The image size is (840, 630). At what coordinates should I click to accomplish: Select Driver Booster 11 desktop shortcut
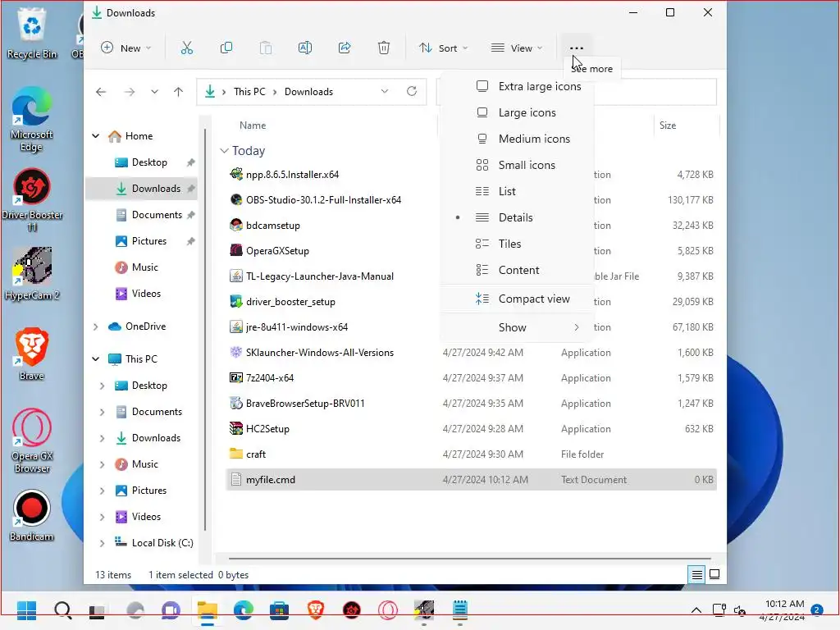[32, 200]
